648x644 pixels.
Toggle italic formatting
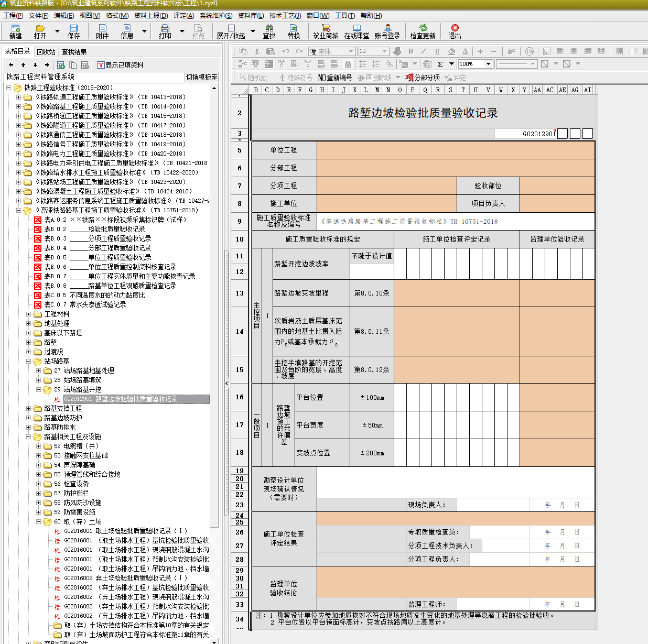(424, 51)
